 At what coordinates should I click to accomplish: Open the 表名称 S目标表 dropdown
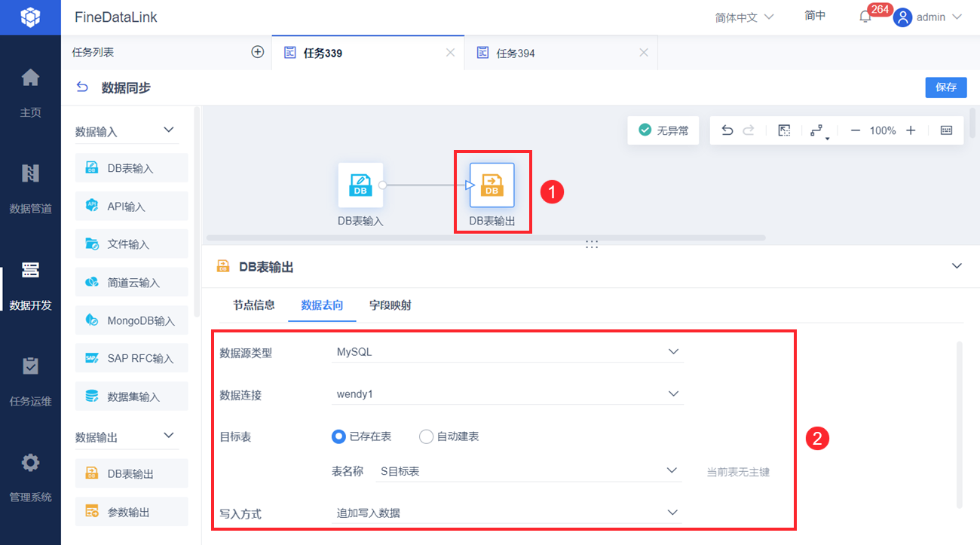(528, 471)
